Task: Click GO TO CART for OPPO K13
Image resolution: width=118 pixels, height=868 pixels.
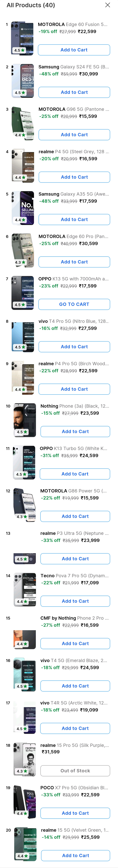Action: (x=74, y=304)
